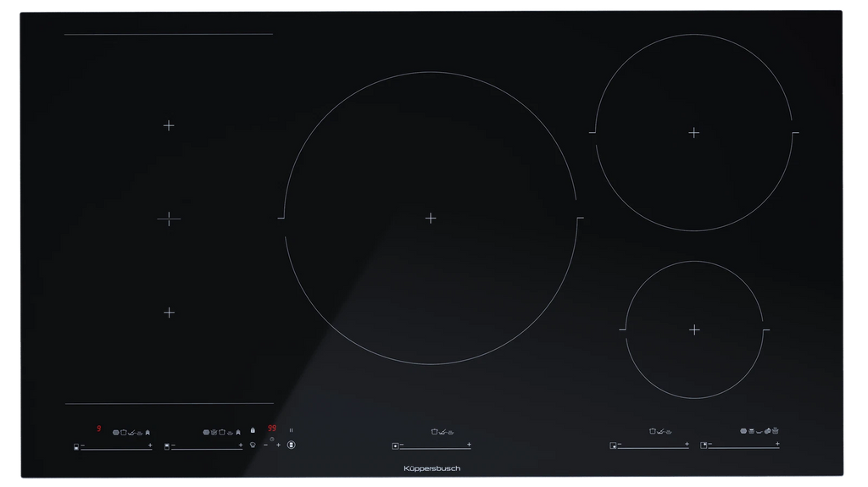Tap plus on the center zone slider

pos(469,445)
